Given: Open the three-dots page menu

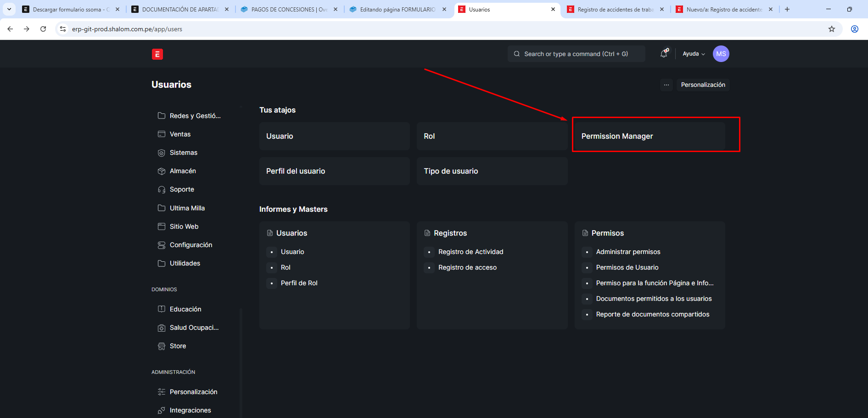Looking at the screenshot, I should (666, 85).
